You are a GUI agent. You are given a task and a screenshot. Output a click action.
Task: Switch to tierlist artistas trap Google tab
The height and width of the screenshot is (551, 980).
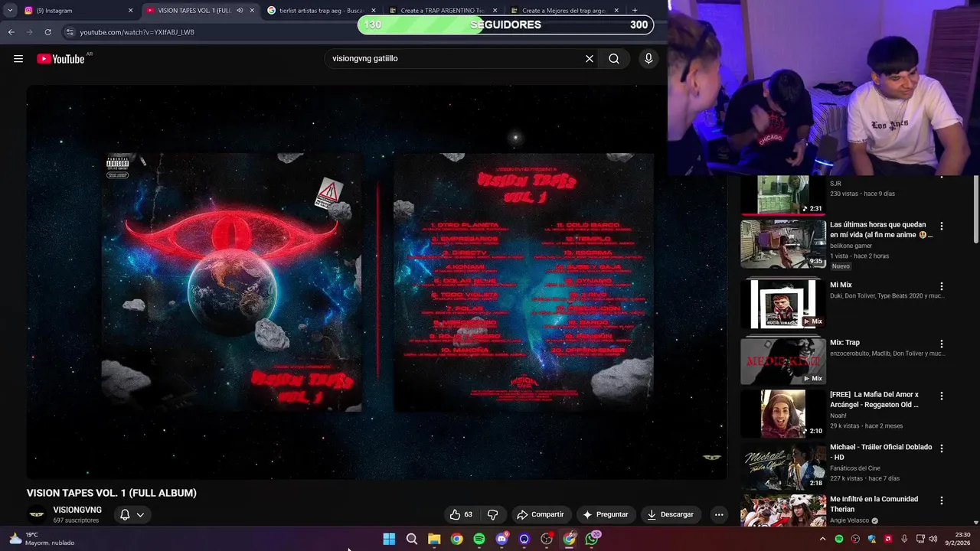coord(321,11)
